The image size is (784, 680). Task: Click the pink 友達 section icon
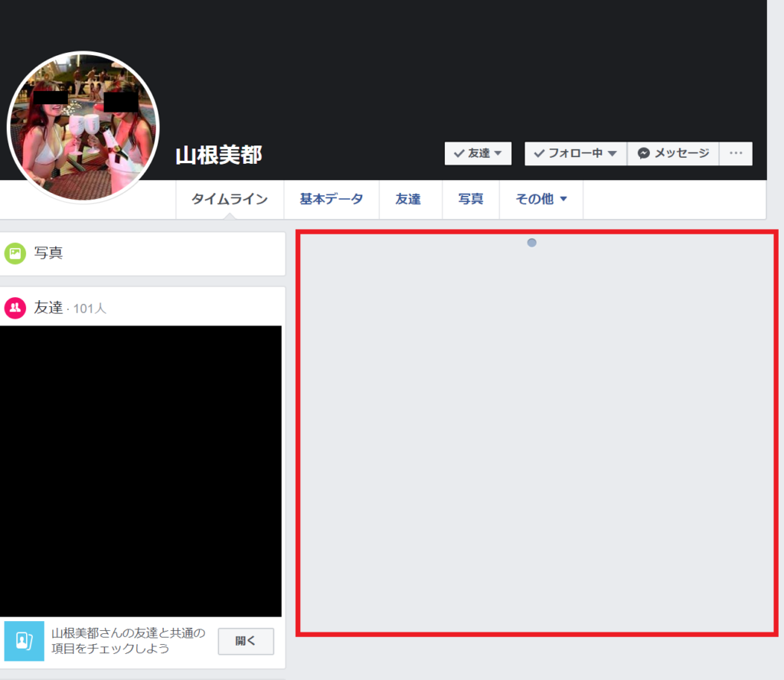coord(15,308)
